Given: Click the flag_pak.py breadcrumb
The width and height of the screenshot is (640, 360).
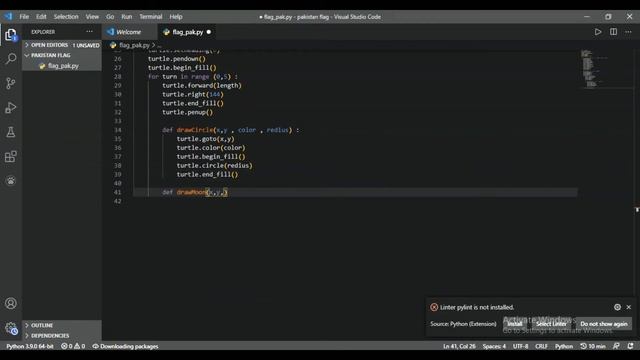Looking at the screenshot, I should click(x=134, y=45).
